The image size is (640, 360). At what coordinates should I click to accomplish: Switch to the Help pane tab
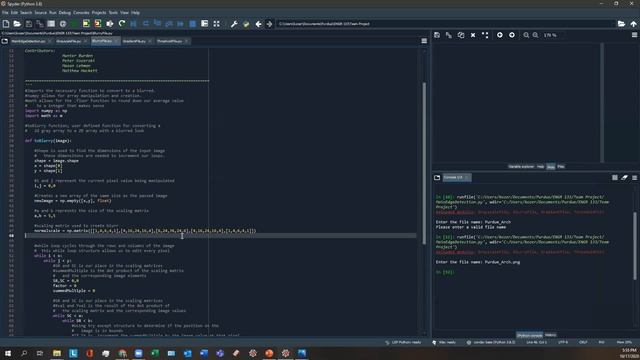[540, 167]
